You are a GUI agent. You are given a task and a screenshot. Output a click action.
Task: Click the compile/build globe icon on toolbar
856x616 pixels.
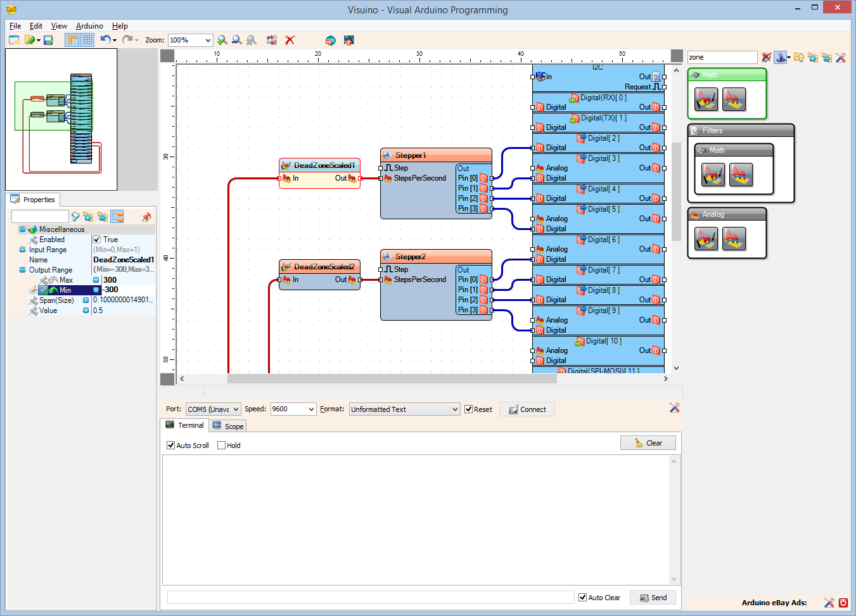[330, 39]
